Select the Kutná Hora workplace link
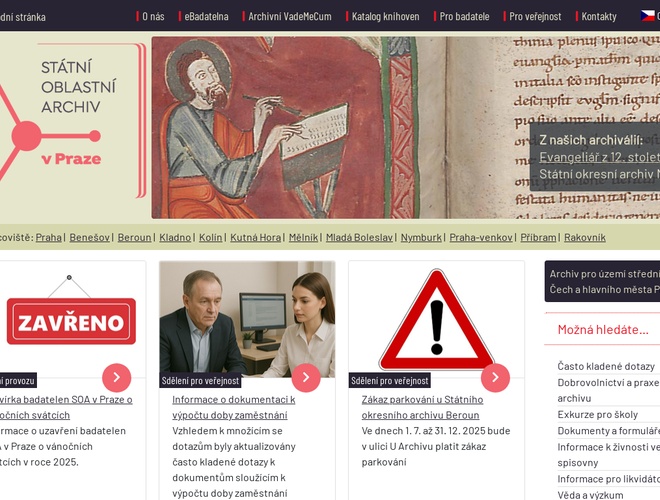660x500 pixels. 255,238
